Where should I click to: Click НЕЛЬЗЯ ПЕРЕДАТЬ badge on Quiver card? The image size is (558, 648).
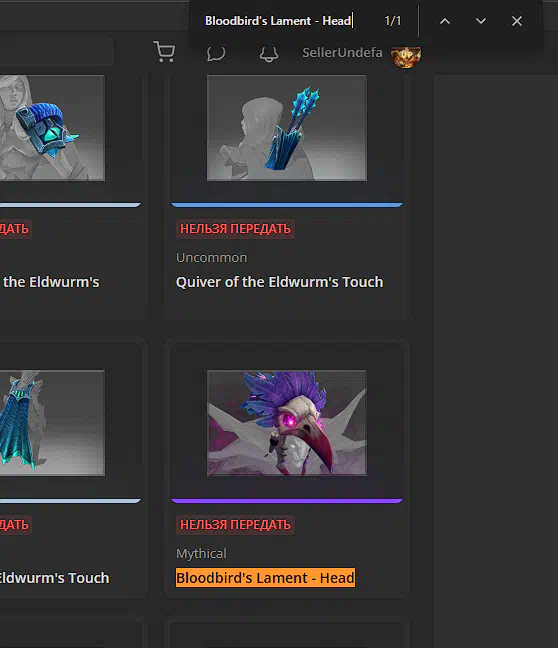coord(235,229)
